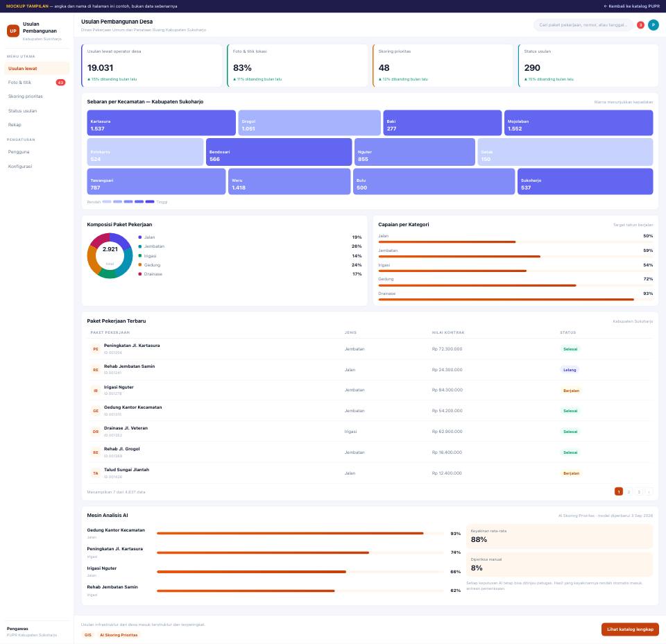Open the teal P profile avatar
This screenshot has width=666, height=644.
point(654,25)
